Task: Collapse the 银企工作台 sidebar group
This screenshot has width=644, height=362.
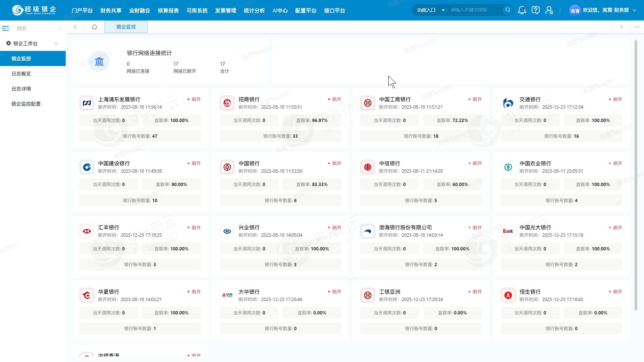Action: click(x=56, y=44)
